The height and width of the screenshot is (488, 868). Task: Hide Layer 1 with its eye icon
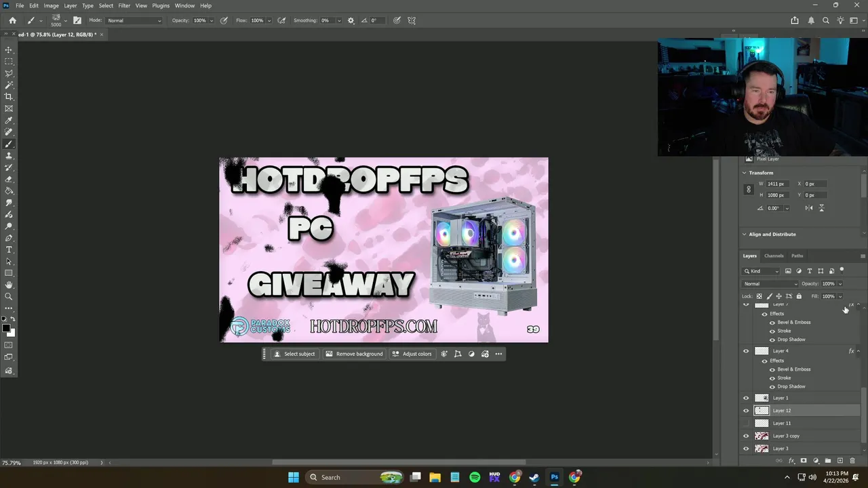point(746,398)
